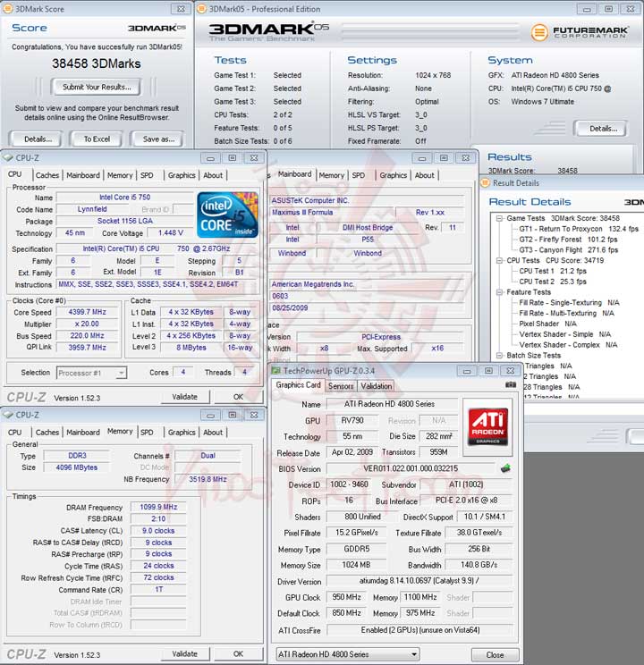This screenshot has height=665, width=644.
Task: Close the 3DMark Score window
Action: pos(181,9)
